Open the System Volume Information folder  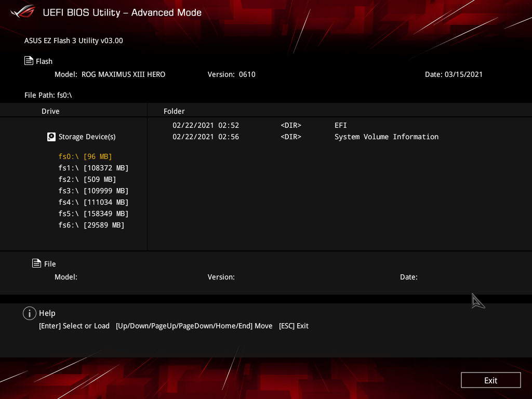pyautogui.click(x=387, y=137)
